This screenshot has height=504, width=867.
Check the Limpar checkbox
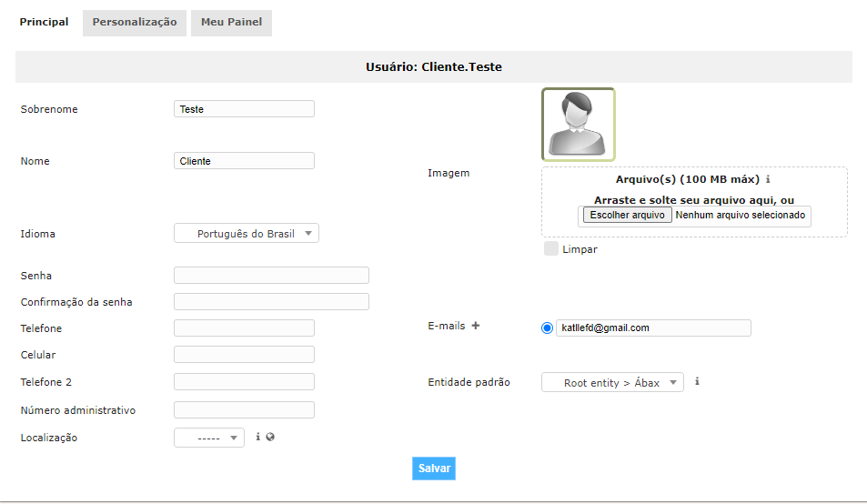[551, 248]
